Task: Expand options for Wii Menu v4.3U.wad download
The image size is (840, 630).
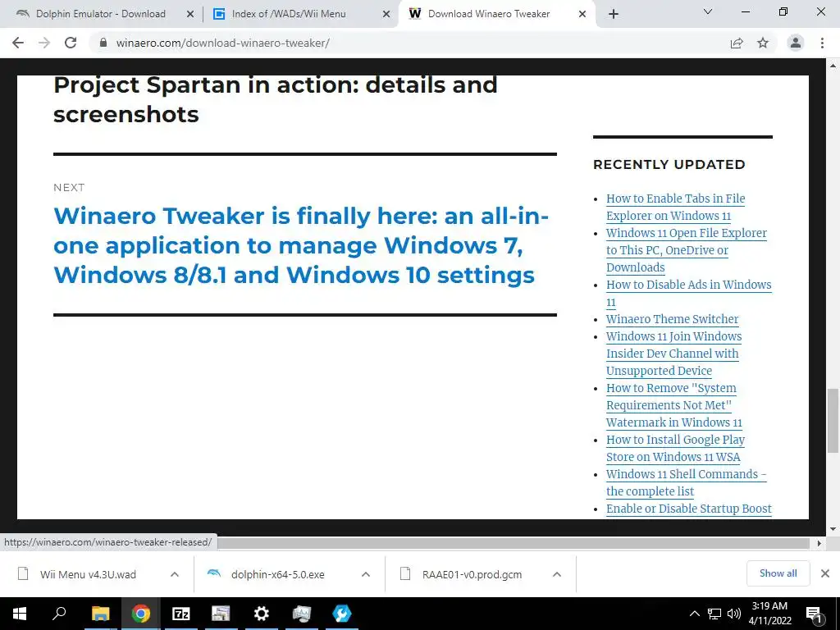Action: click(175, 575)
